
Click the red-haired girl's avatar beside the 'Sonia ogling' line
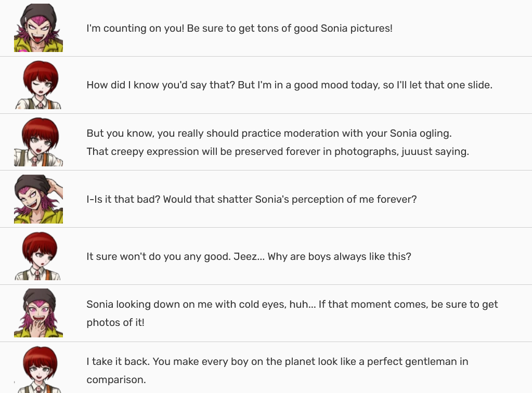38,142
